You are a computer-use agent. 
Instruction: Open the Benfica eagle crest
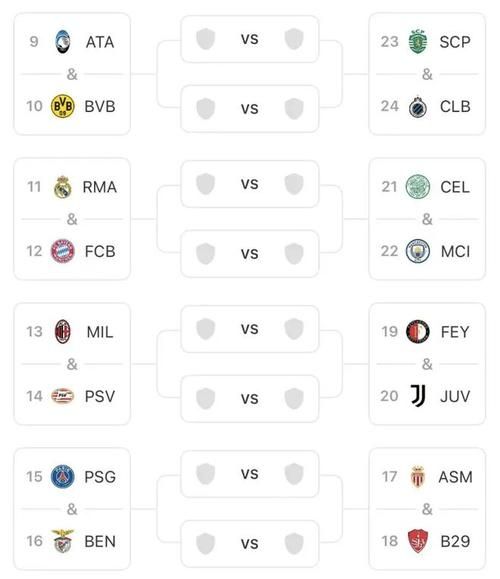coord(63,541)
